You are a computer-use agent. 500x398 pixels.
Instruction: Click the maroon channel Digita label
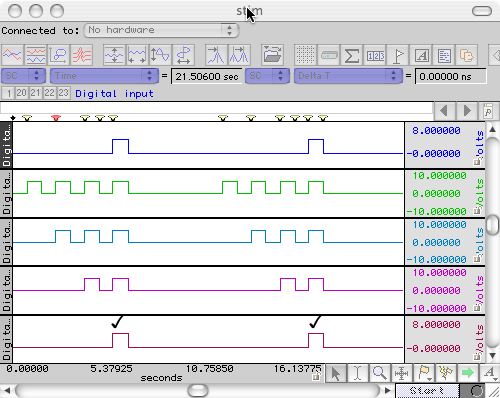pyautogui.click(x=6, y=339)
